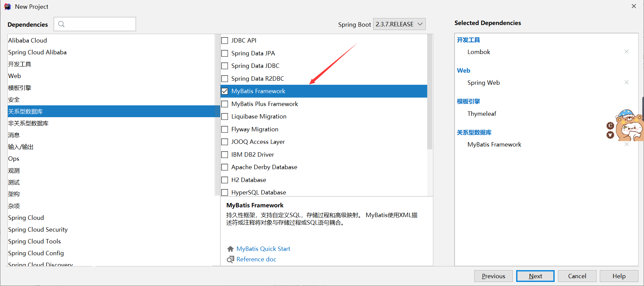Select the 消息 category
This screenshot has width=644, height=286.
pyautogui.click(x=111, y=135)
